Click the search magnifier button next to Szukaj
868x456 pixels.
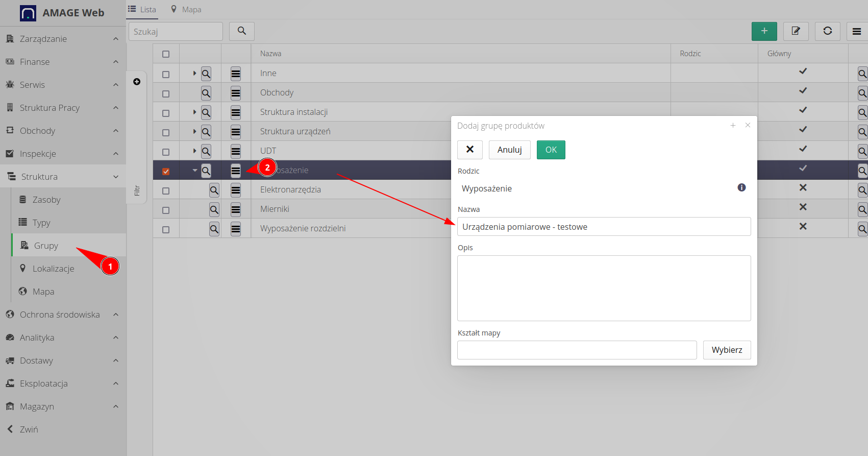[x=242, y=31]
